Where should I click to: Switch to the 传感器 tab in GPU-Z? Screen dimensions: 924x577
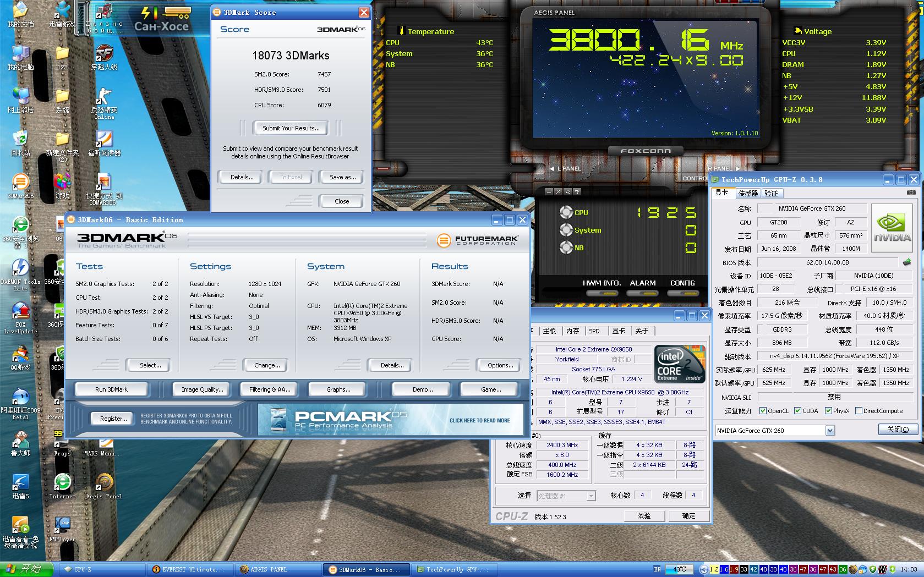point(748,193)
